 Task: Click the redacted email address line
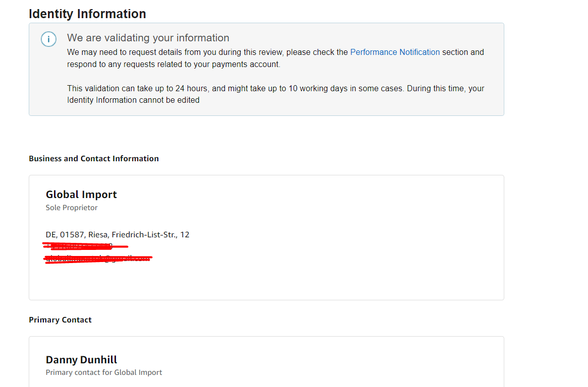pos(98,259)
